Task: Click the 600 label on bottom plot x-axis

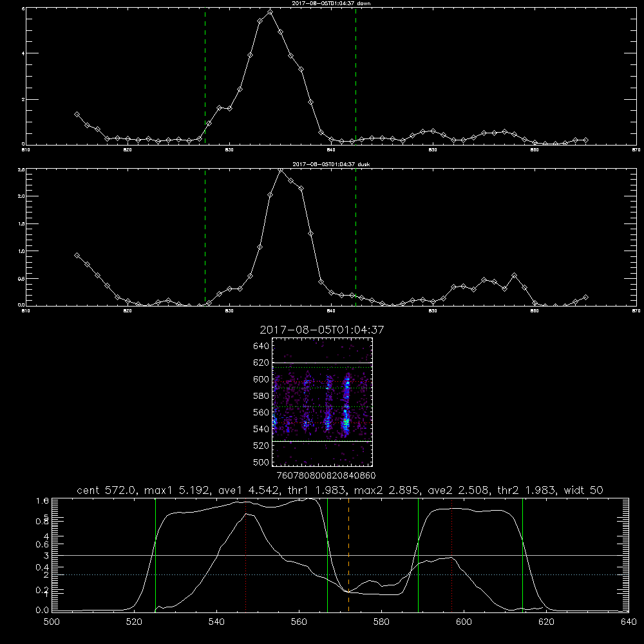Action: [464, 622]
